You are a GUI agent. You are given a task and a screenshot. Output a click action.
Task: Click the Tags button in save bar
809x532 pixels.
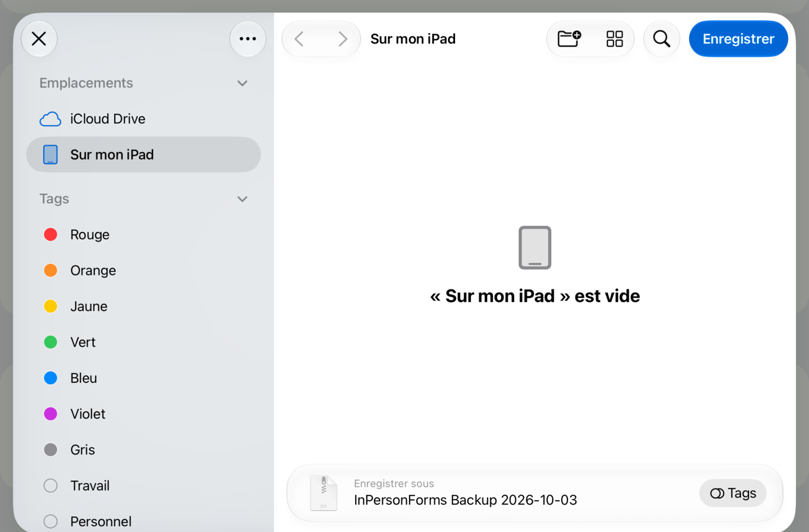[x=733, y=493]
